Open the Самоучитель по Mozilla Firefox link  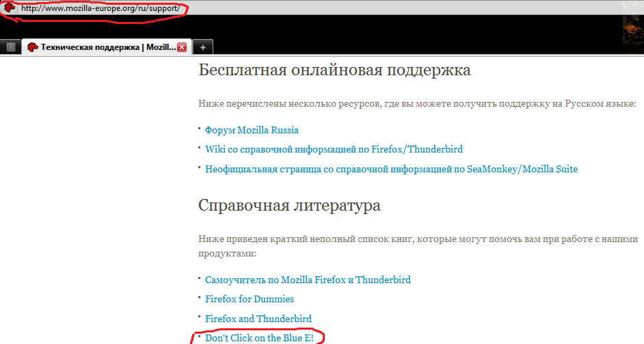pyautogui.click(x=275, y=280)
